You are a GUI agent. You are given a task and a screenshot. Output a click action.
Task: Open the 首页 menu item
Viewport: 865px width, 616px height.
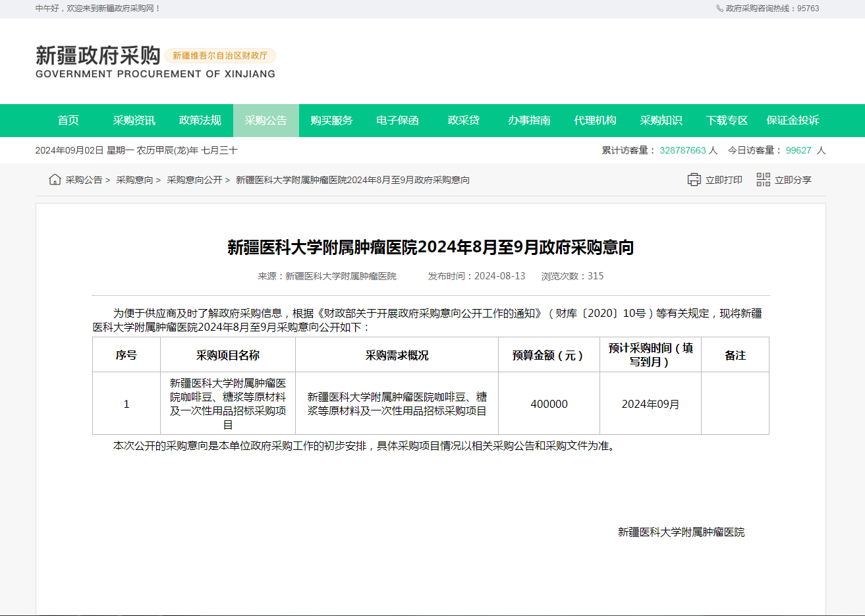click(69, 121)
